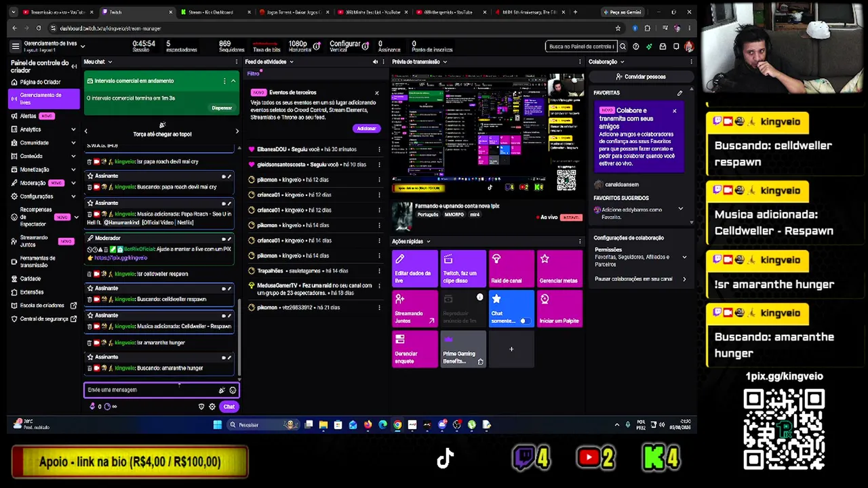Click the dashboard search field

(x=580, y=46)
